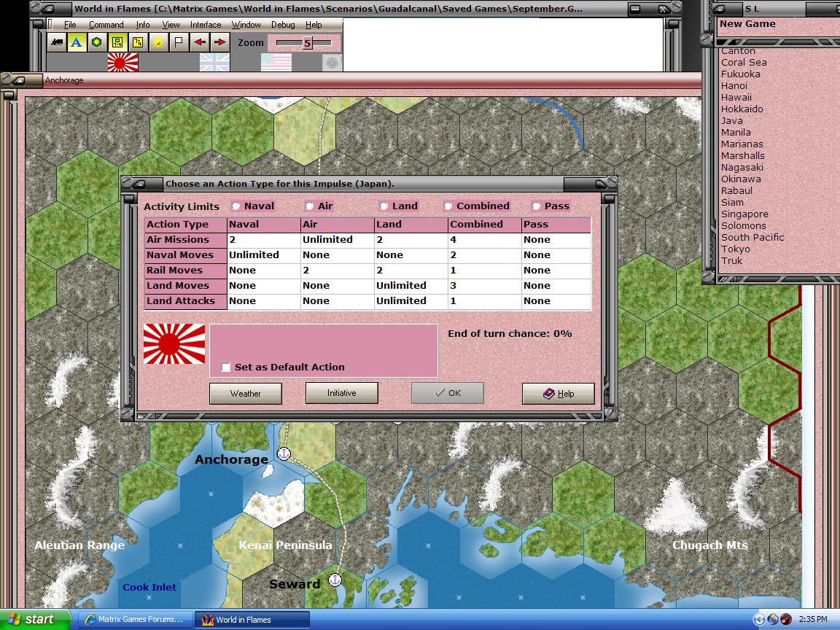Select Coral Sea in the list
Image resolution: width=840 pixels, height=630 pixels.
(744, 63)
